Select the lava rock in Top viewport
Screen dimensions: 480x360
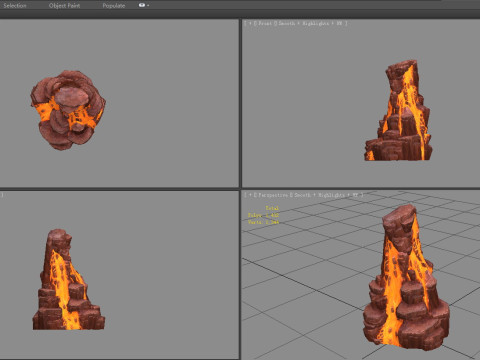tap(68, 109)
